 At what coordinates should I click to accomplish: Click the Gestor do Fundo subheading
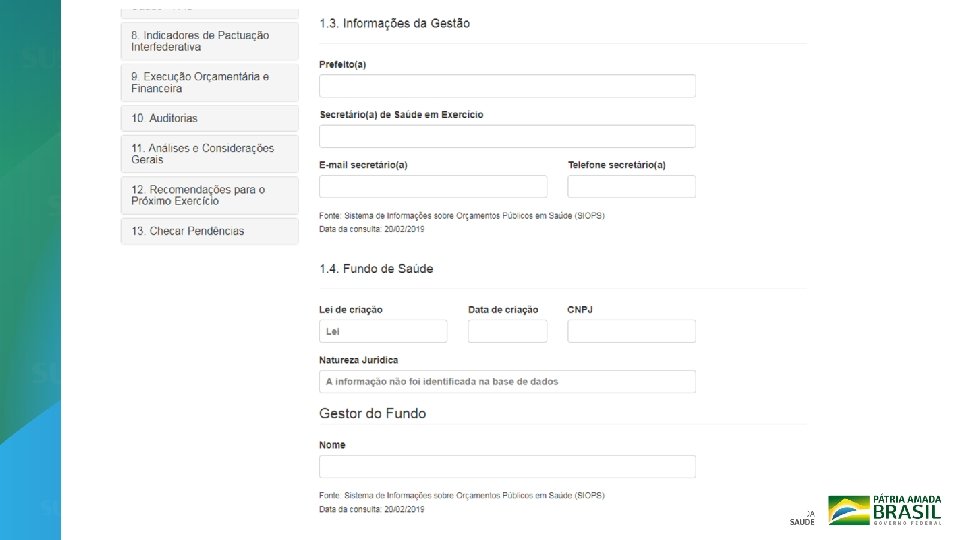(x=372, y=413)
